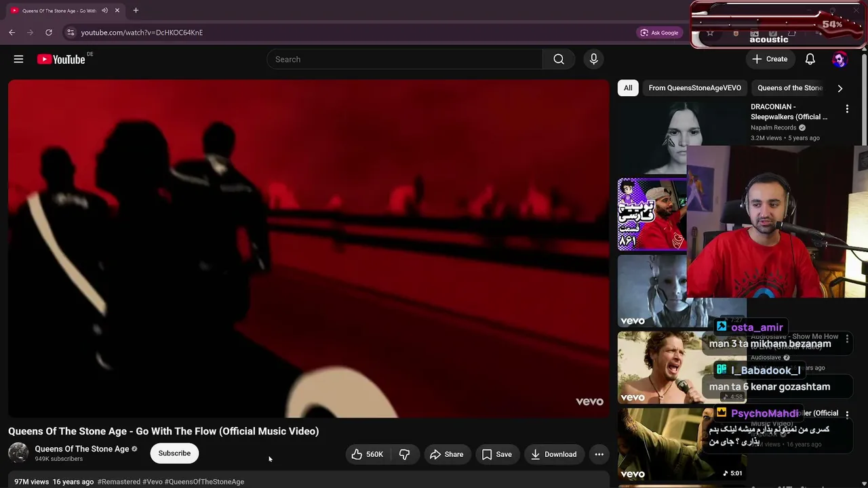
Task: Pause the Go With The Flow video player
Action: [x=309, y=249]
